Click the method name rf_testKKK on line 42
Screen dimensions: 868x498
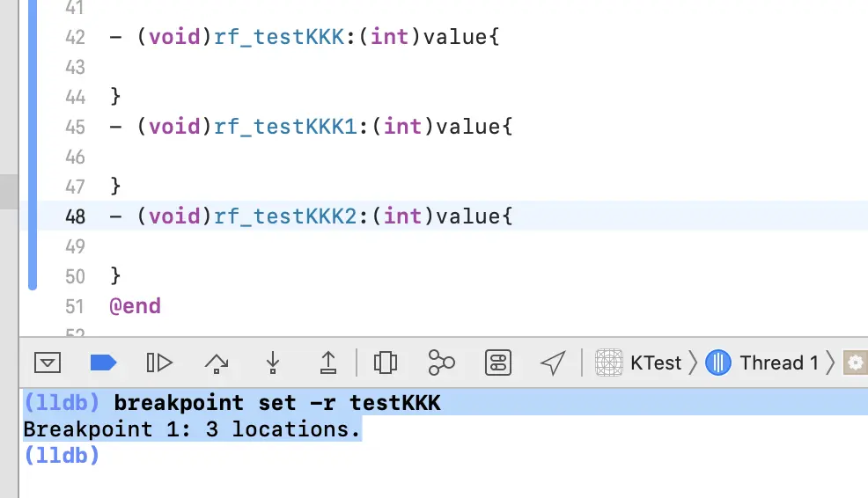(279, 37)
